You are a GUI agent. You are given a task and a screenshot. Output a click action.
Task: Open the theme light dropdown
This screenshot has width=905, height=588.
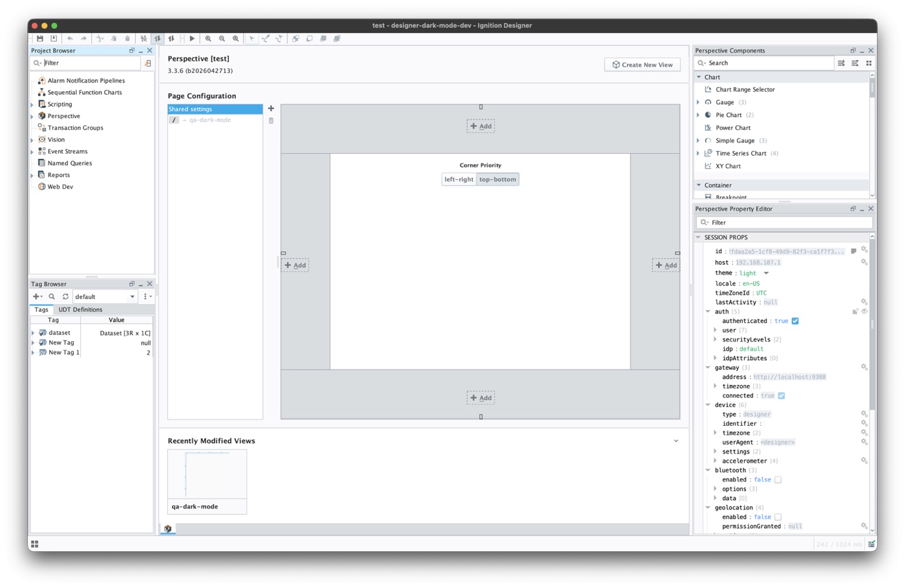click(766, 273)
